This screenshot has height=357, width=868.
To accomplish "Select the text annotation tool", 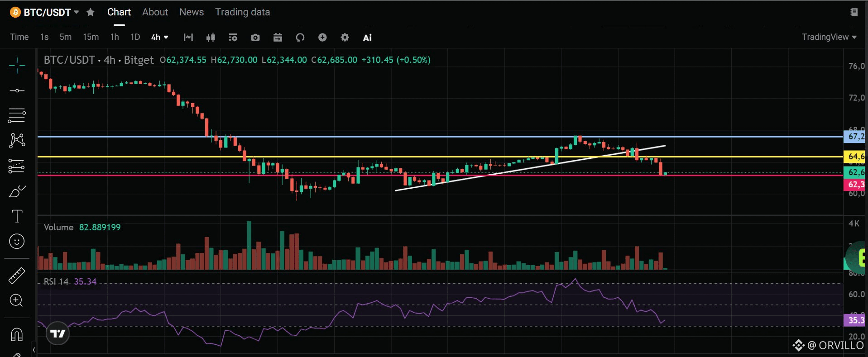I will coord(17,216).
